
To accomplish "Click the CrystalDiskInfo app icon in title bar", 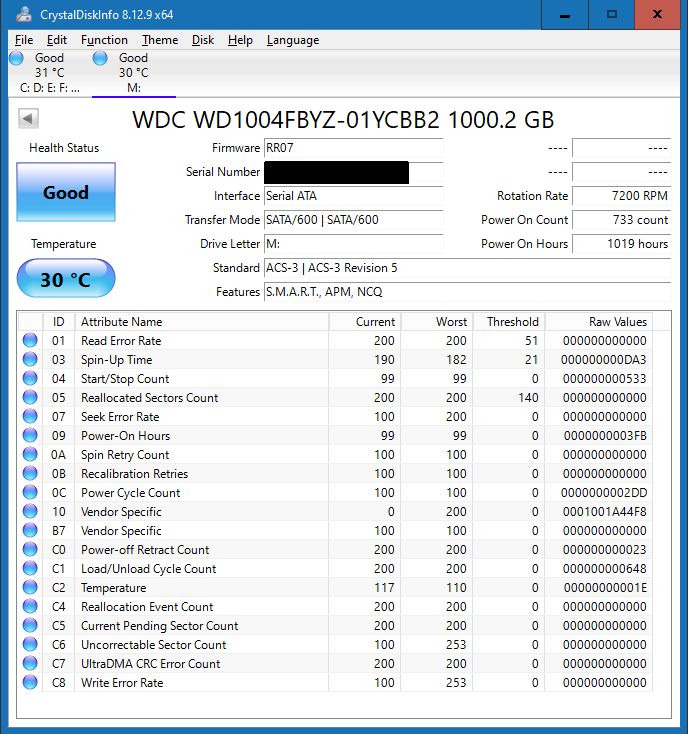I will [20, 15].
